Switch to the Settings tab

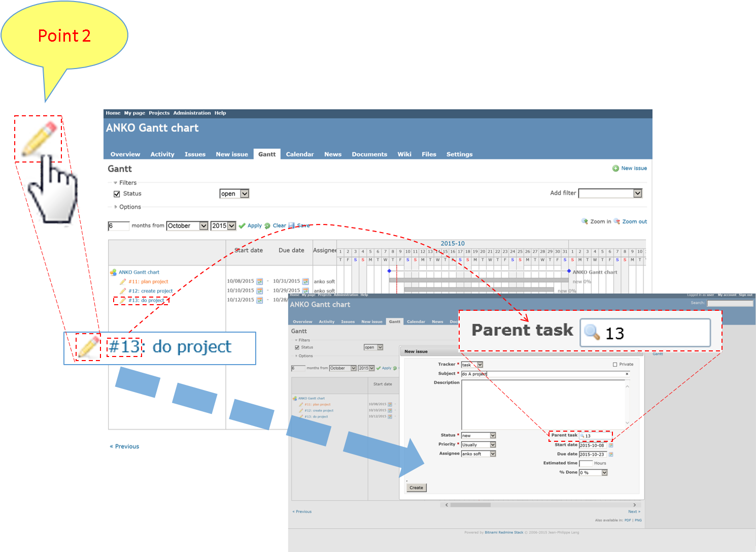tap(459, 154)
